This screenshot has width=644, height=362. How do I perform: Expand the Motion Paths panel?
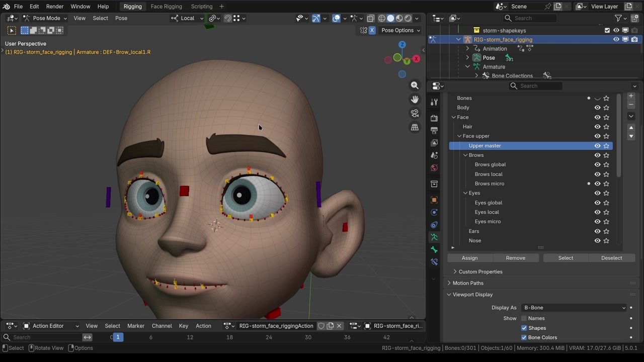(x=467, y=283)
